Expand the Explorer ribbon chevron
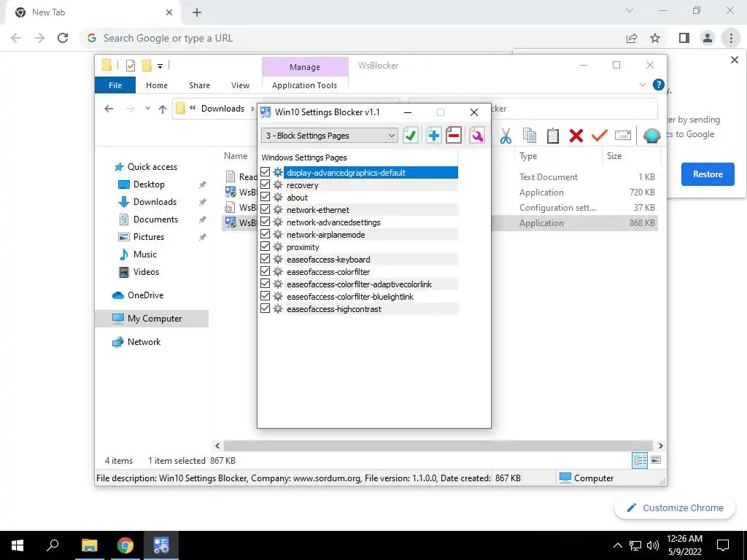 642,85
